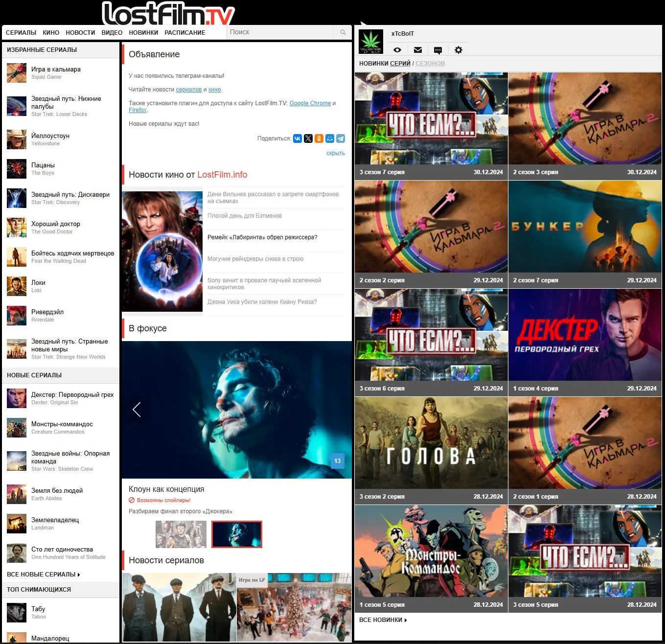665x644 pixels.
Task: Share via Telegram icon
Action: 341,138
